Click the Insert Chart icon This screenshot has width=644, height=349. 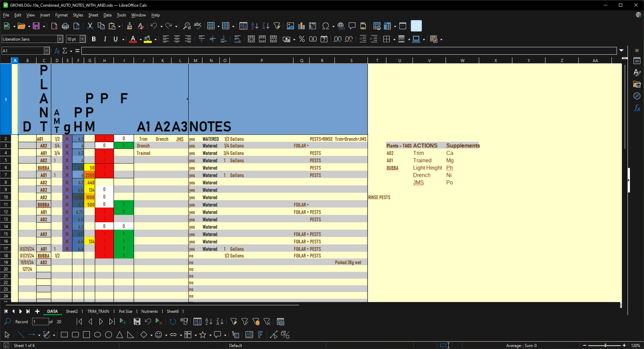301,26
